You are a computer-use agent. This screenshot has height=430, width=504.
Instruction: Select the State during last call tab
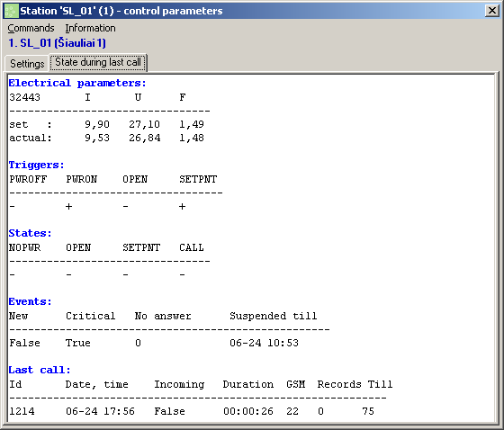tap(98, 62)
